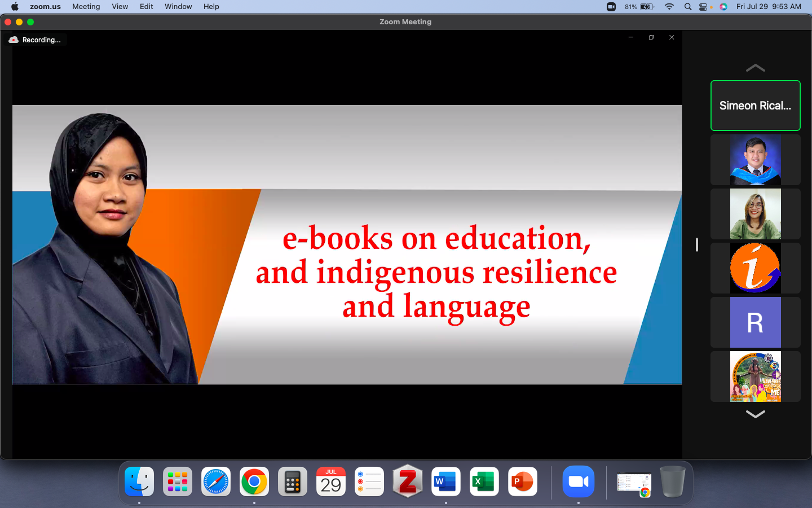This screenshot has height=508, width=812.
Task: Open the Calculator app in dock
Action: [x=292, y=481]
